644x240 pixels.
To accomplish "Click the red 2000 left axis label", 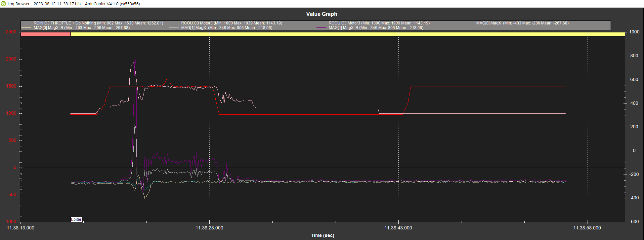I will click(11, 59).
